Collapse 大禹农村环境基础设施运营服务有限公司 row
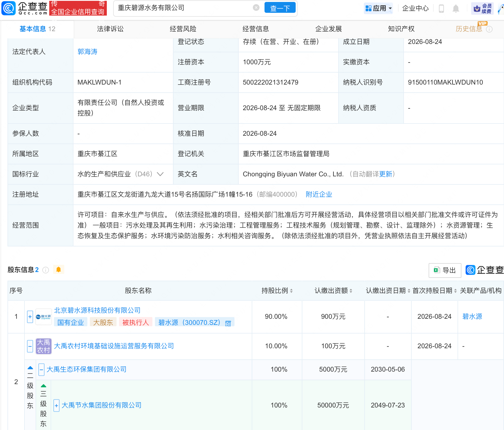 (30, 346)
